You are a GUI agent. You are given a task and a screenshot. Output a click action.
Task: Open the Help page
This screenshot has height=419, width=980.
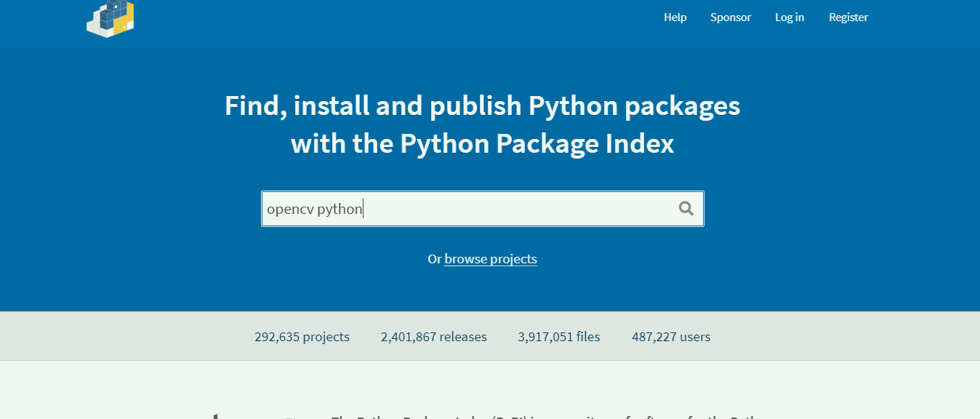tap(675, 17)
